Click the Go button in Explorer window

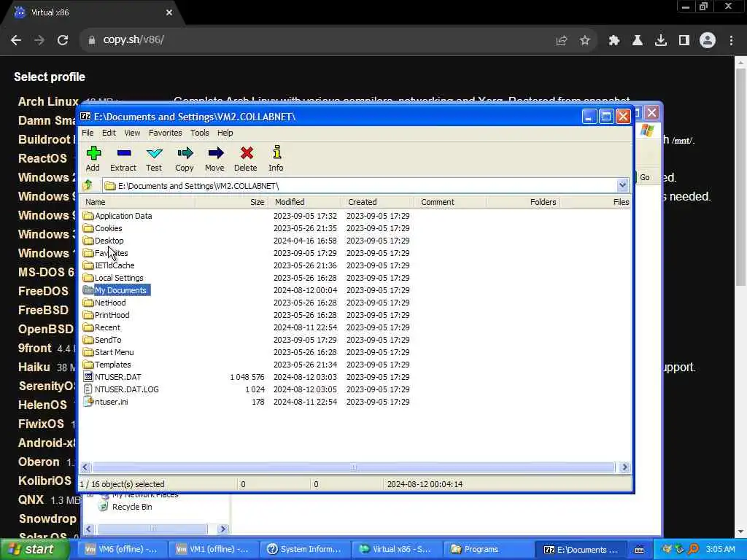tap(643, 177)
